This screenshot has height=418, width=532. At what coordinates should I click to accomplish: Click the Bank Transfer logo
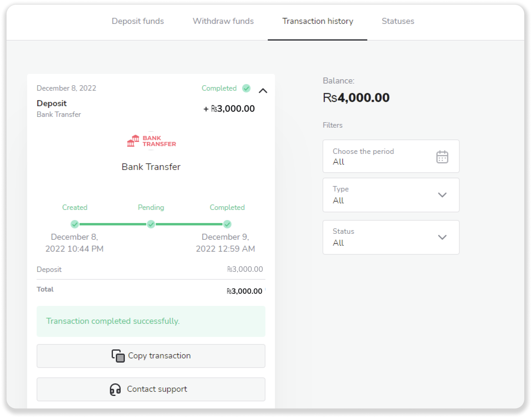(x=151, y=141)
